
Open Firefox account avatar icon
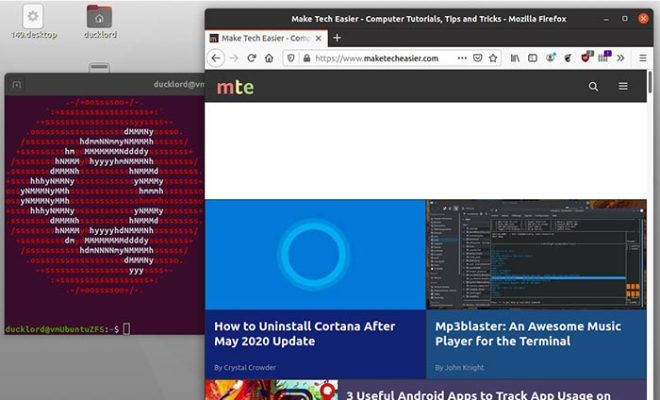[x=550, y=58]
